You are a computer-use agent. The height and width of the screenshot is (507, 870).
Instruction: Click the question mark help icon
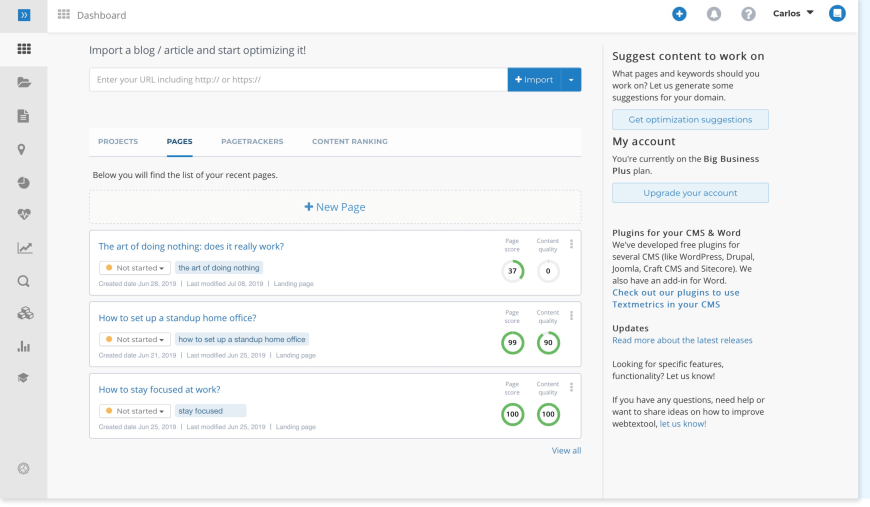click(748, 14)
